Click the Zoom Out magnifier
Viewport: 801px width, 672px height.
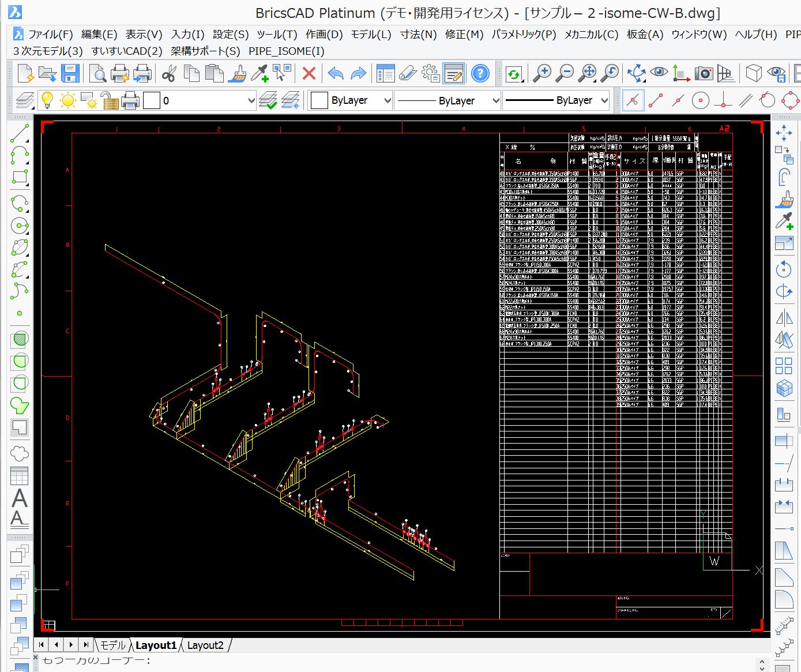[565, 73]
